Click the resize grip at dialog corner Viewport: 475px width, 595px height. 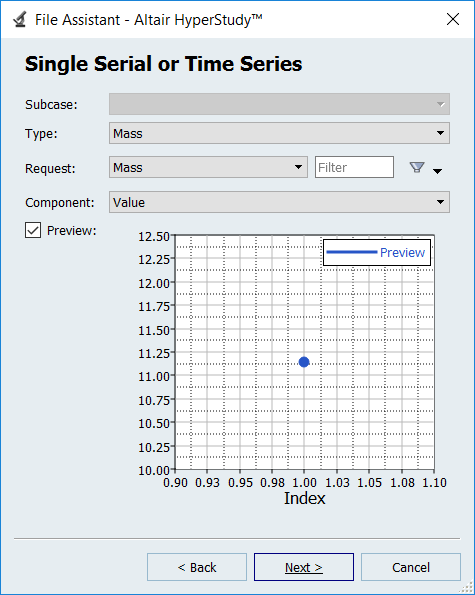467,588
